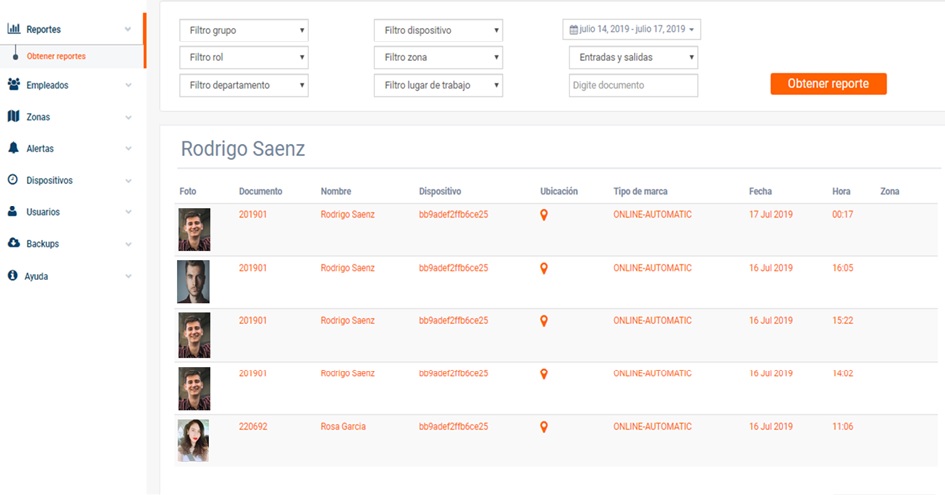Click the Reportes bar chart icon

point(14,29)
